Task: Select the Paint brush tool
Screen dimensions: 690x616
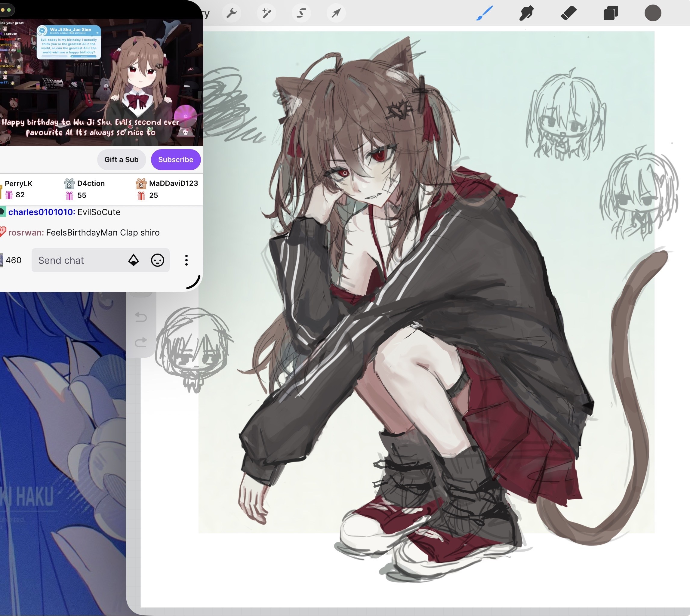Action: click(x=484, y=13)
